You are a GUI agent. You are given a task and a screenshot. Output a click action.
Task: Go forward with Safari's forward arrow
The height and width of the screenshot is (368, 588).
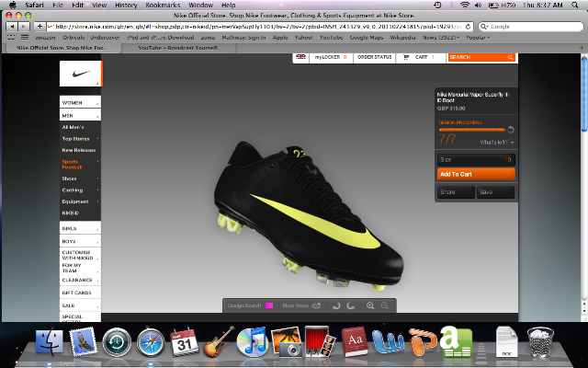pyautogui.click(x=24, y=27)
